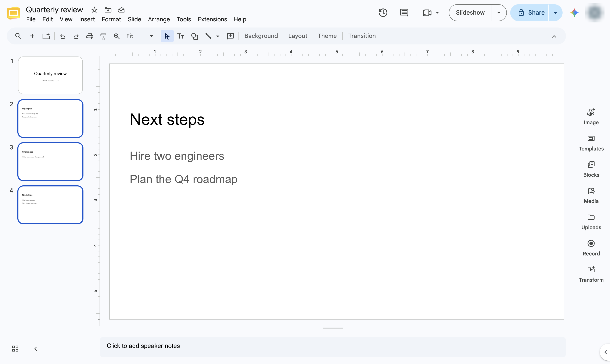Open the File menu
The height and width of the screenshot is (364, 610).
pyautogui.click(x=31, y=19)
